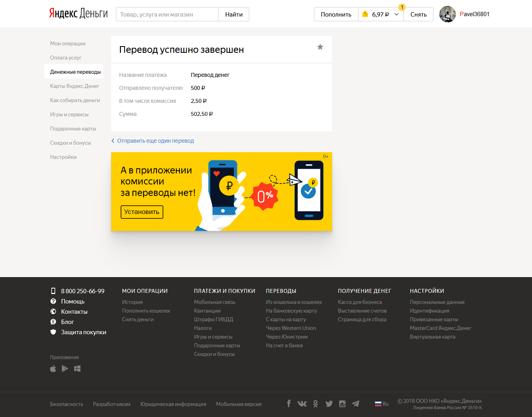Image resolution: width=532 pixels, height=417 pixels.
Task: Open the Мобильная версия link
Action: 239,404
